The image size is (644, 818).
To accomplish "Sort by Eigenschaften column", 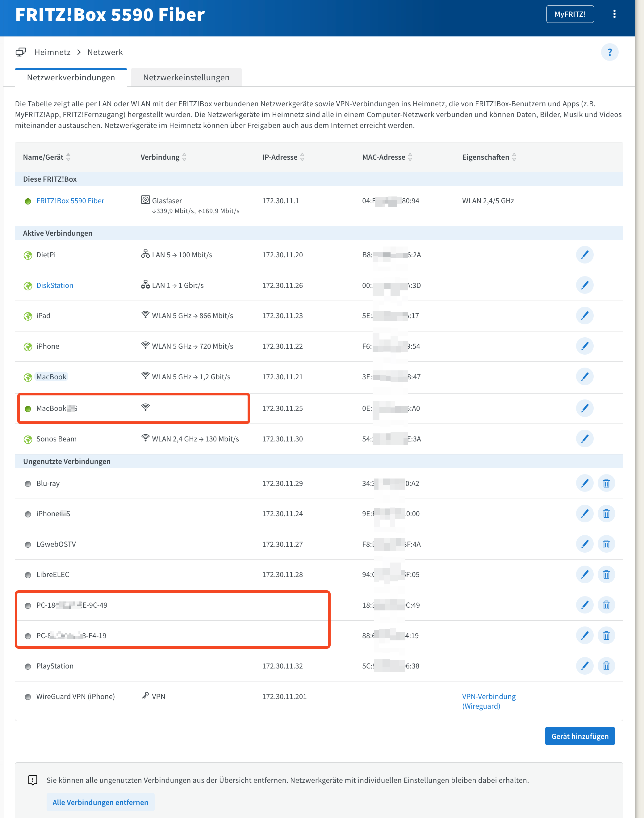I will coord(514,157).
